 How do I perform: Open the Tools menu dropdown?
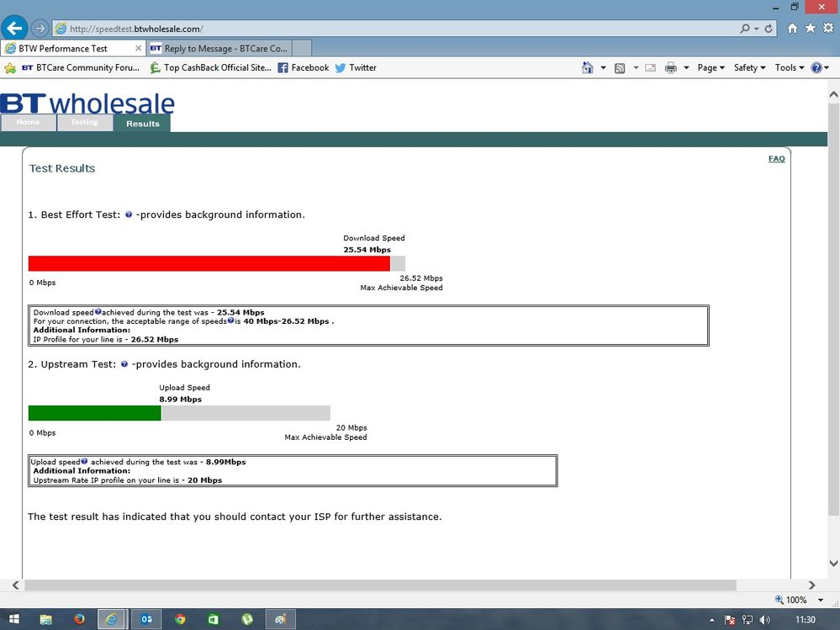789,68
